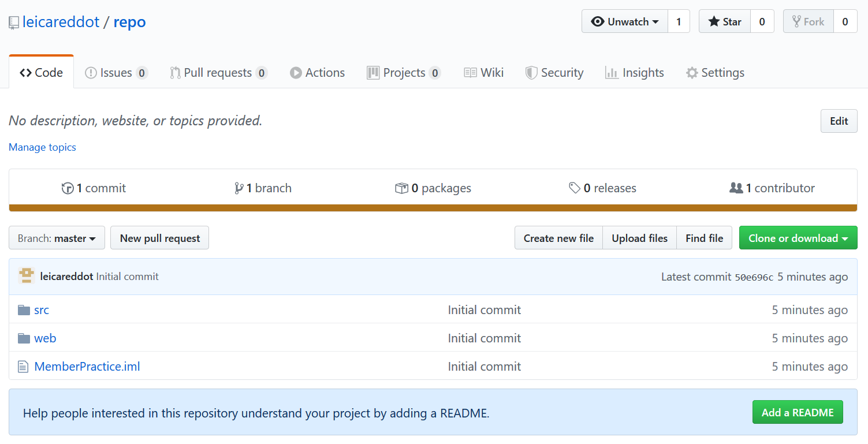Switch to the Wiki tab

[x=484, y=73]
